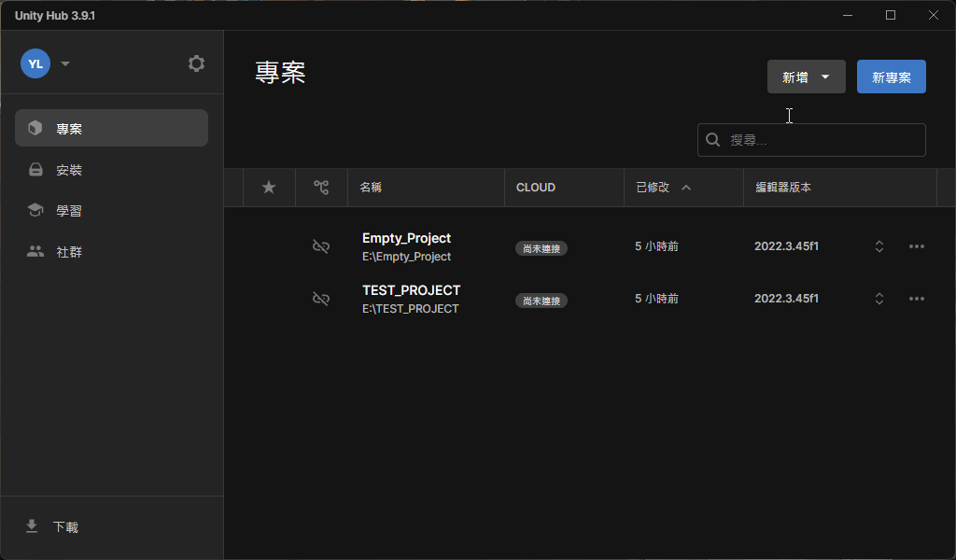Screen dimensions: 956x560
Task: Open editor version selector for TEST_PROJECT
Action: [x=879, y=299]
